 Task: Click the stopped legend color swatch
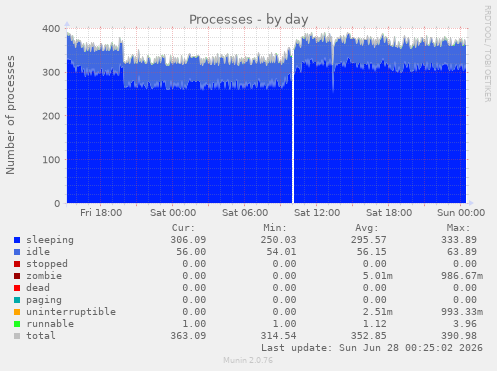(x=17, y=264)
